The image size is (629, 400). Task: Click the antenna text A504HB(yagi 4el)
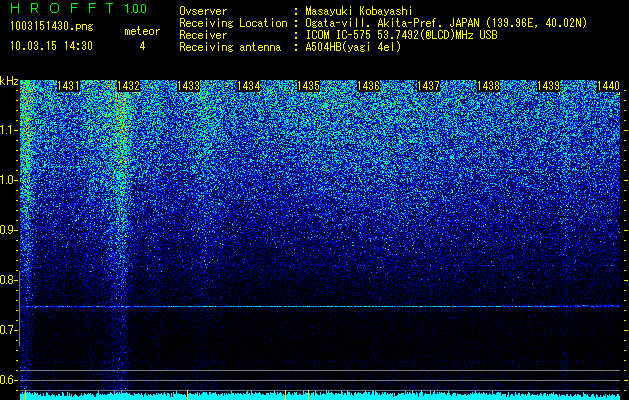pos(353,47)
